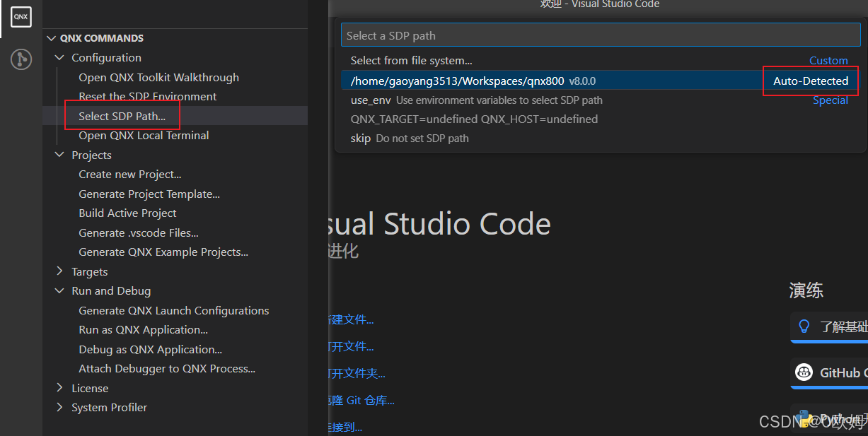This screenshot has width=868, height=436.
Task: Open the Source Control activity bar icon
Action: click(21, 59)
